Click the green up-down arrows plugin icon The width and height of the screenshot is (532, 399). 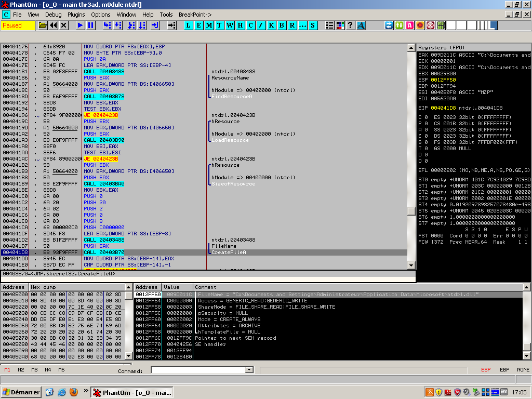pyautogui.click(x=400, y=25)
